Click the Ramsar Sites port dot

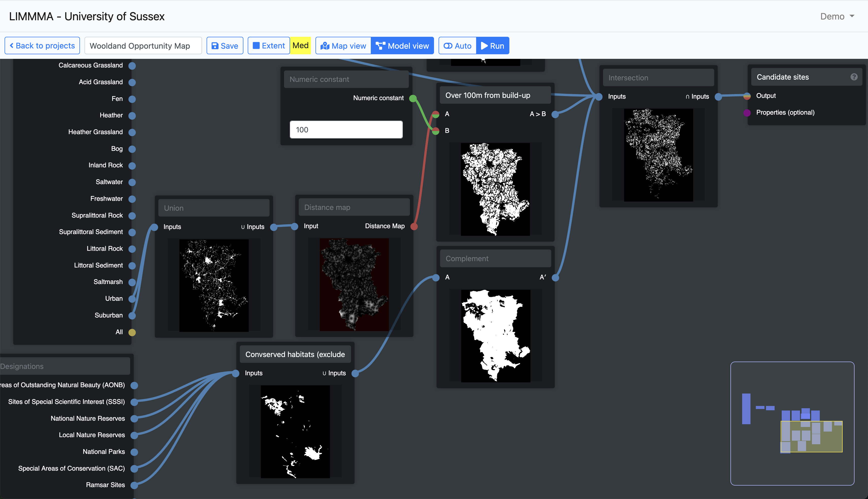click(134, 485)
